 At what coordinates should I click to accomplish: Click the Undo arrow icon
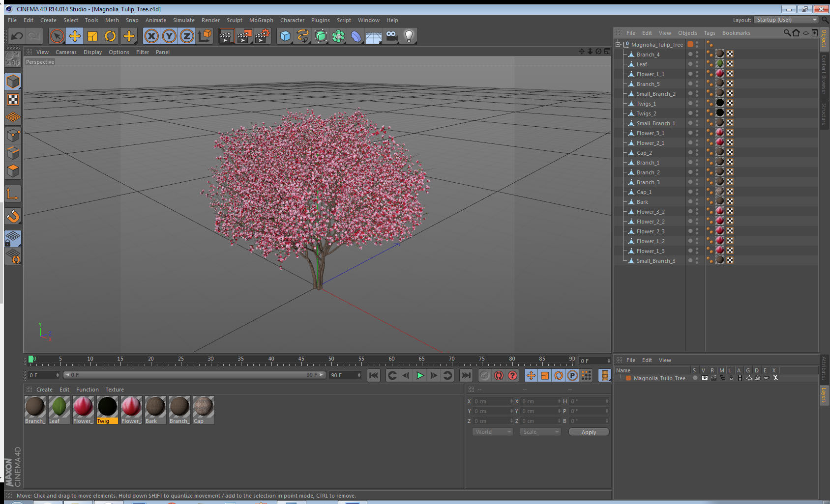(17, 36)
